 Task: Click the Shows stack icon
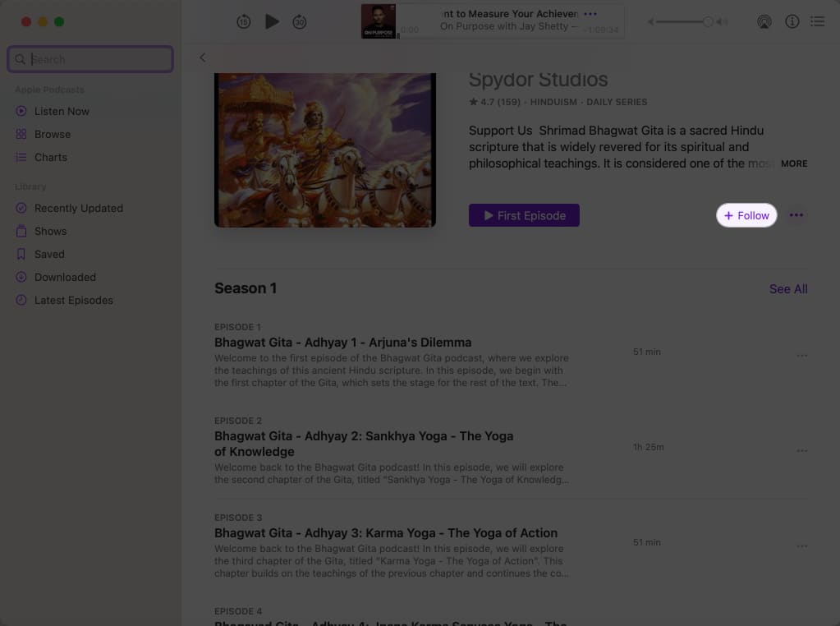click(21, 231)
